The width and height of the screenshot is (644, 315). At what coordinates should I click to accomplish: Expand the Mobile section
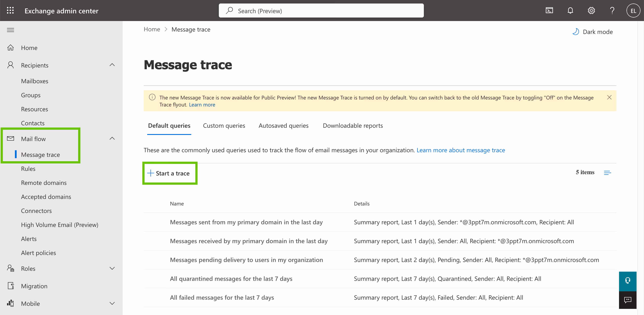click(x=112, y=303)
